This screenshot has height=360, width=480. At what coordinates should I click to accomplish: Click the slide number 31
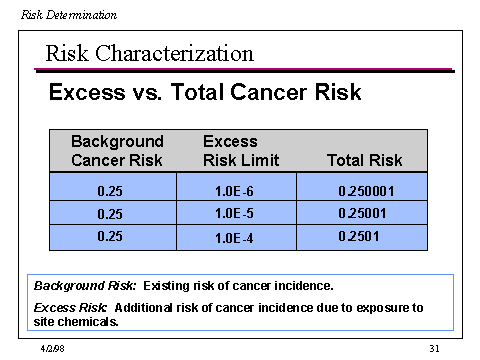[x=434, y=349]
